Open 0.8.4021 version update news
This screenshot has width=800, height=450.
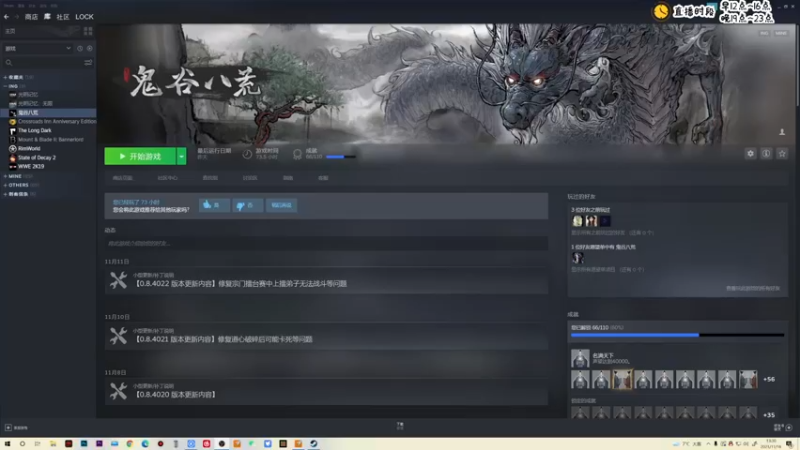tap(327, 336)
